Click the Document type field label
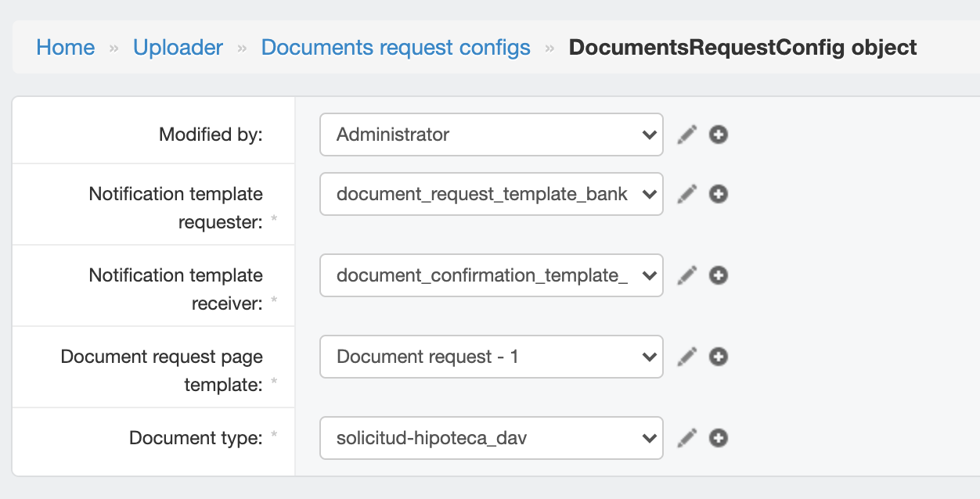The image size is (980, 499). point(196,438)
